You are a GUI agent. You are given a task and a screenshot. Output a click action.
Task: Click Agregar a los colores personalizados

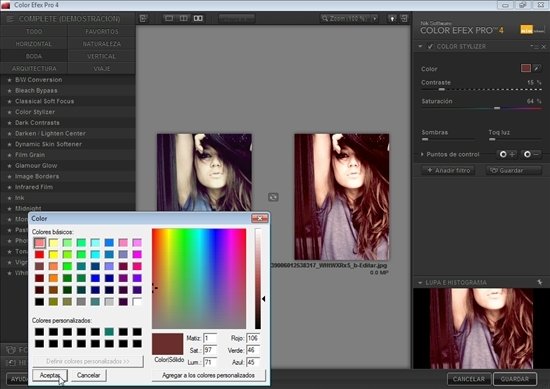click(208, 375)
